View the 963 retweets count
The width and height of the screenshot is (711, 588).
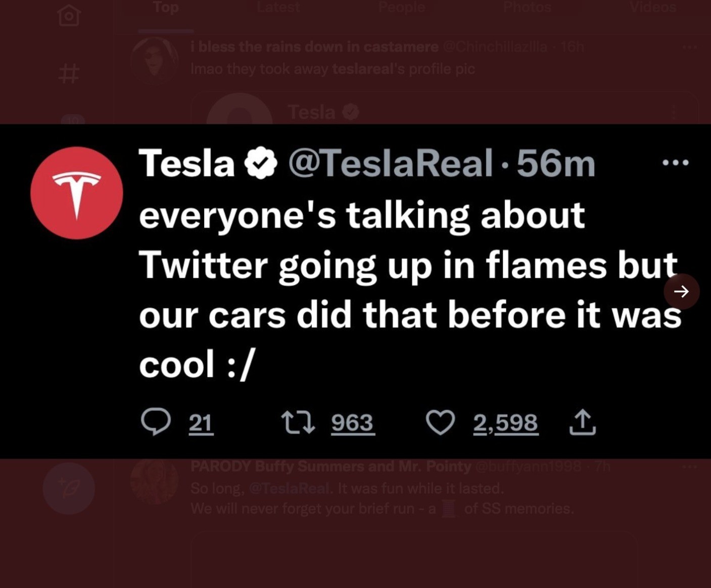(x=352, y=422)
